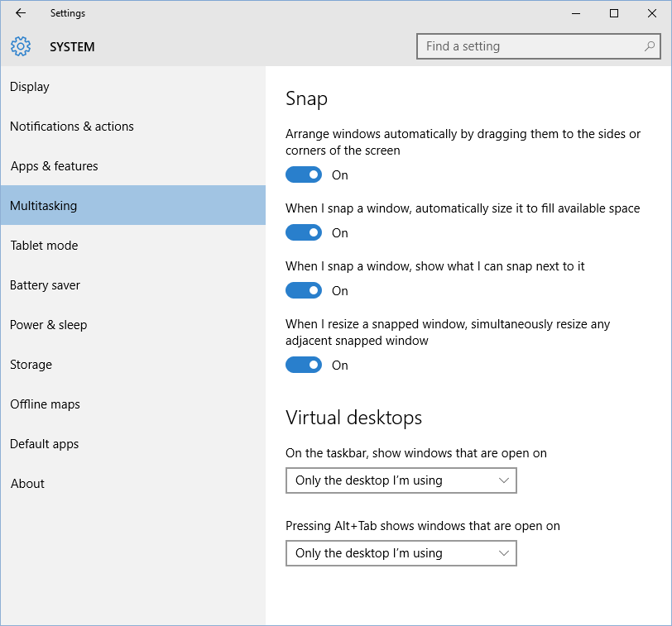Go to Notifications & actions
The width and height of the screenshot is (672, 626).
tap(133, 127)
